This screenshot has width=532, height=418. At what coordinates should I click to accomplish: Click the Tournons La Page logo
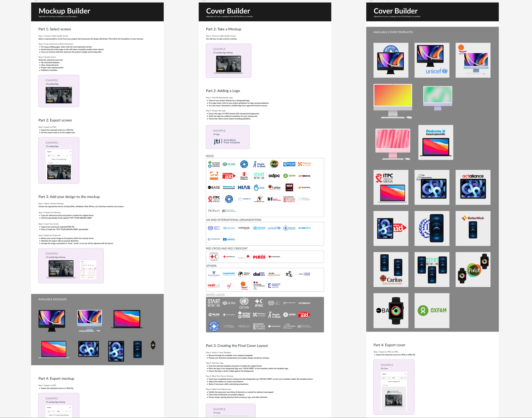pyautogui.click(x=259, y=199)
